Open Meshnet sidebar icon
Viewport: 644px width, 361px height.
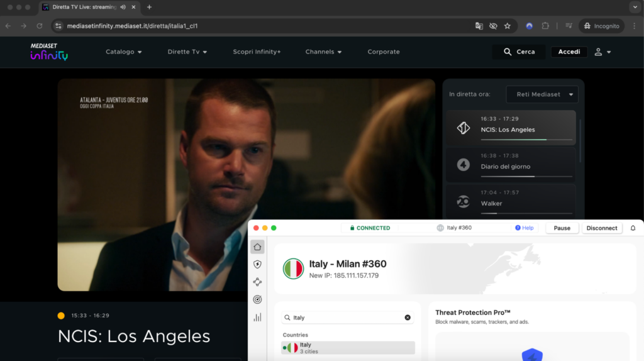[x=257, y=282]
